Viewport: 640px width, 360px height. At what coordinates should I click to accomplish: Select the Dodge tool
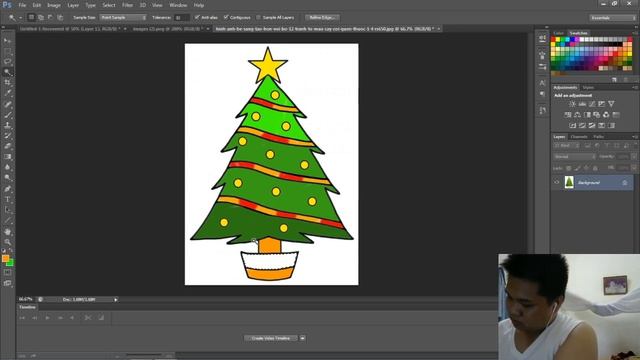(7, 178)
